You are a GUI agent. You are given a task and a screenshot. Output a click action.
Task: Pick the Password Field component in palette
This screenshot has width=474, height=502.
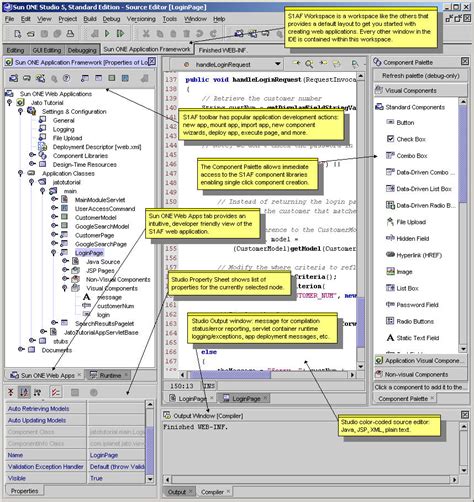(412, 305)
